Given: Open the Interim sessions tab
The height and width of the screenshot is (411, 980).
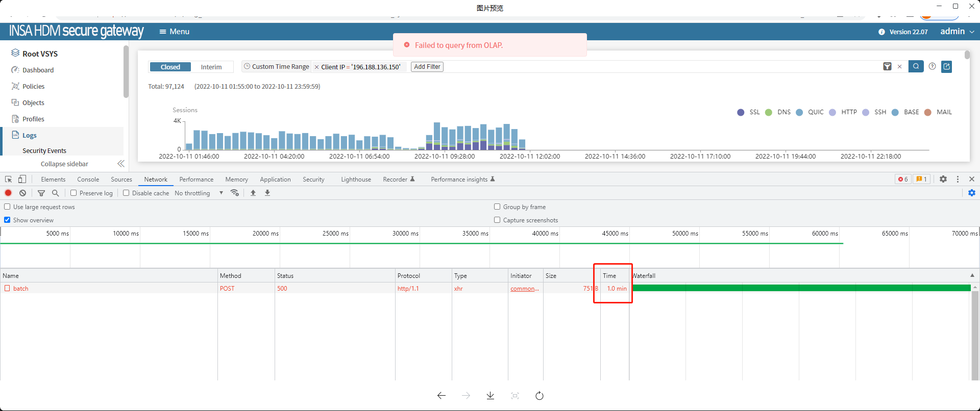Looking at the screenshot, I should 211,67.
